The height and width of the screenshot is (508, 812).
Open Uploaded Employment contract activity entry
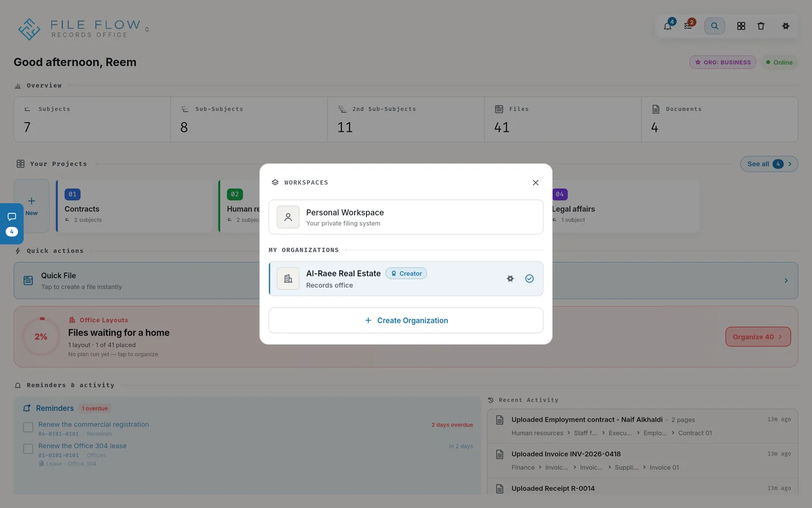[642, 426]
